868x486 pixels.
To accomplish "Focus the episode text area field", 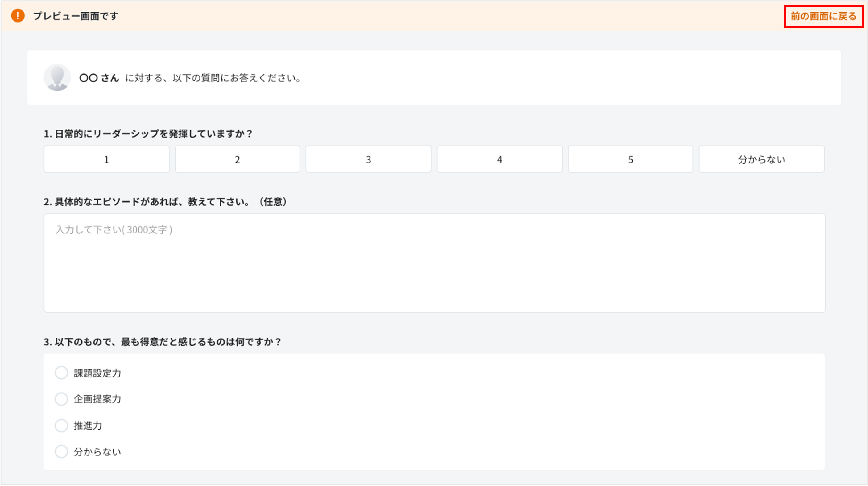I will pos(434,263).
